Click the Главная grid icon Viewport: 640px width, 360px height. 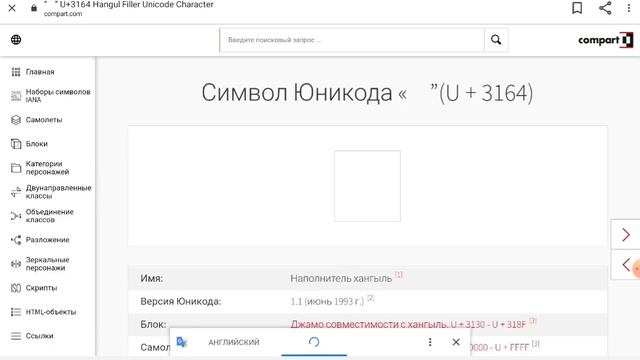[16, 72]
